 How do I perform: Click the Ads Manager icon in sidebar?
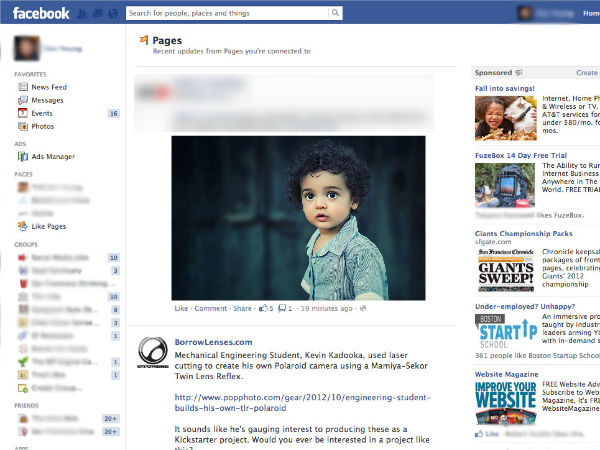[22, 157]
